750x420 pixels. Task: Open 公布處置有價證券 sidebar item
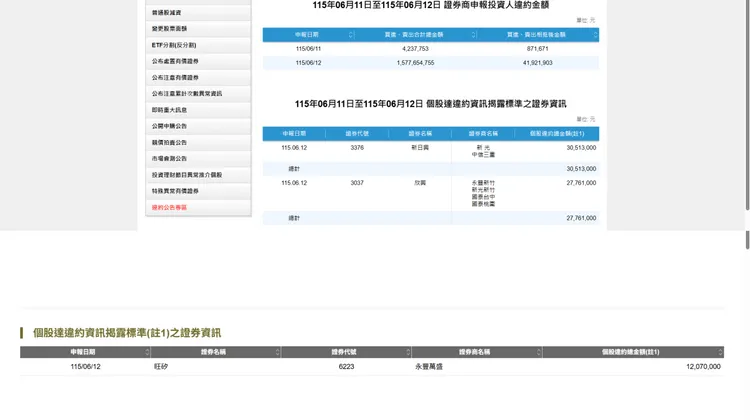click(x=198, y=61)
